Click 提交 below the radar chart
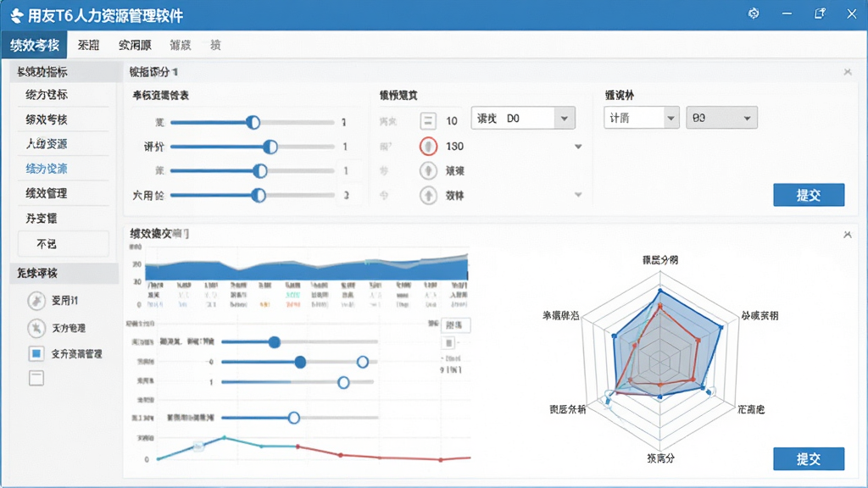This screenshot has width=868, height=488. pos(809,458)
